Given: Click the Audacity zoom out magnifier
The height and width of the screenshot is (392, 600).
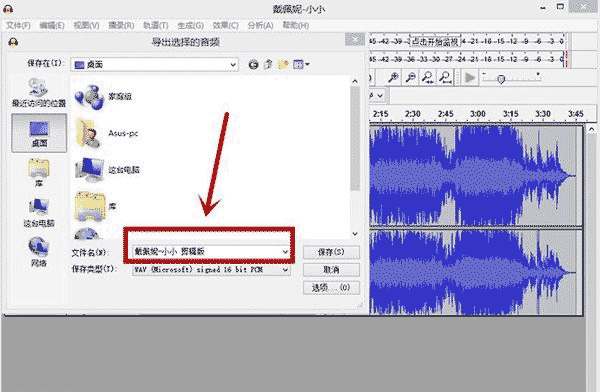Looking at the screenshot, I should (x=411, y=78).
